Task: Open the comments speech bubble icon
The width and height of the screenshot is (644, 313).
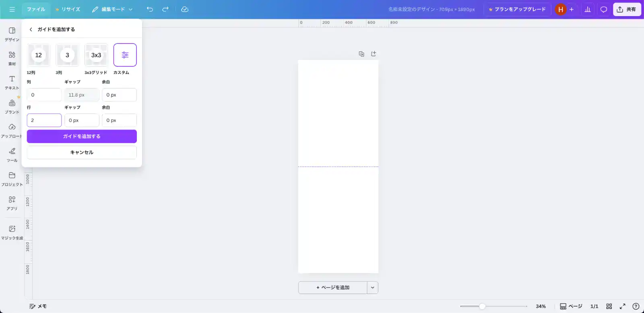Action: (x=604, y=9)
